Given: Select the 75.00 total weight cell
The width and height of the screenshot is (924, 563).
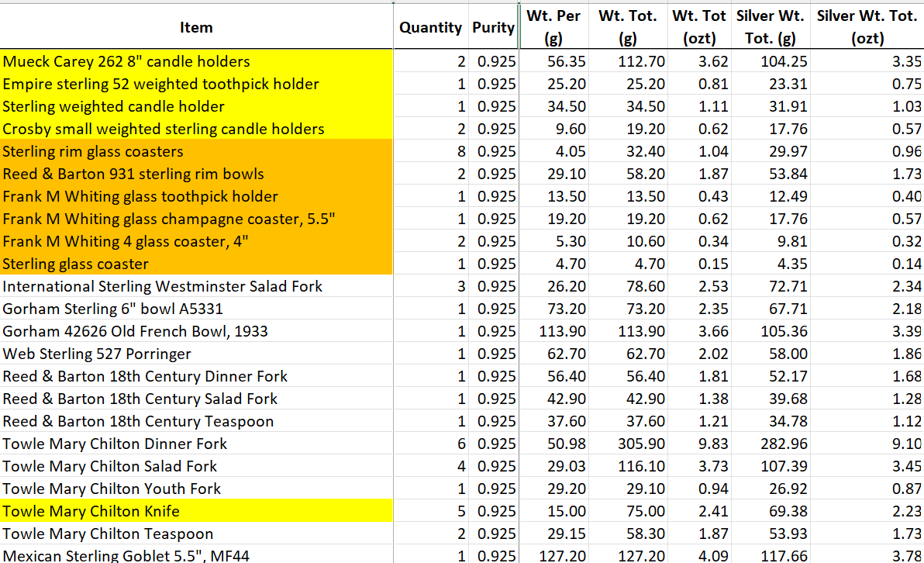Looking at the screenshot, I should coord(628,511).
